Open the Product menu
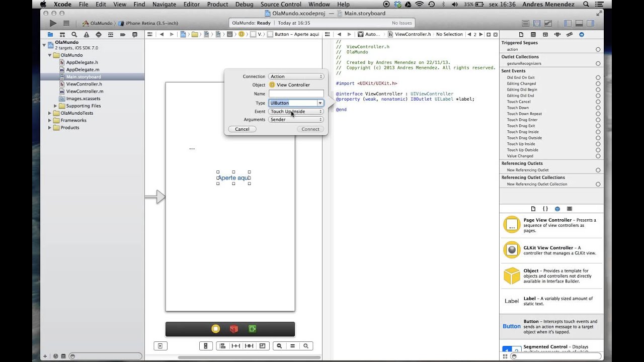644x362 pixels. point(217,5)
